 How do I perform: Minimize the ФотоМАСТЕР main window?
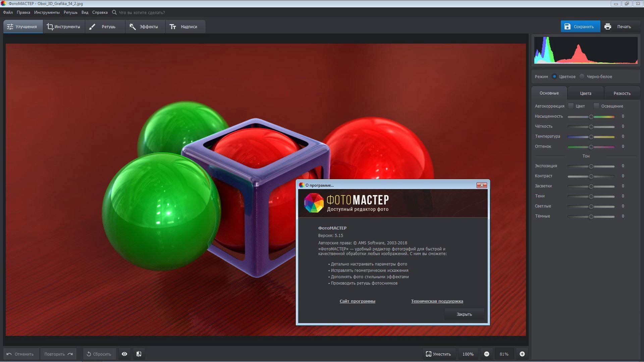click(x=616, y=3)
